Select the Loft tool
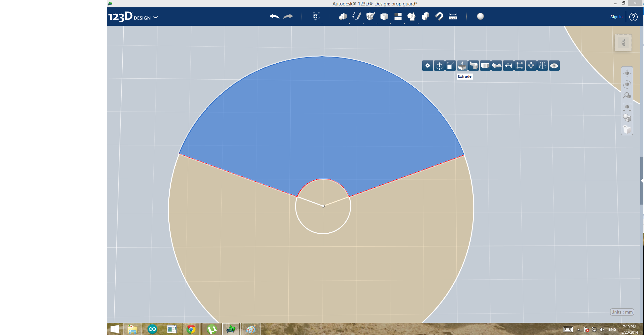The image size is (644, 335). 497,66
